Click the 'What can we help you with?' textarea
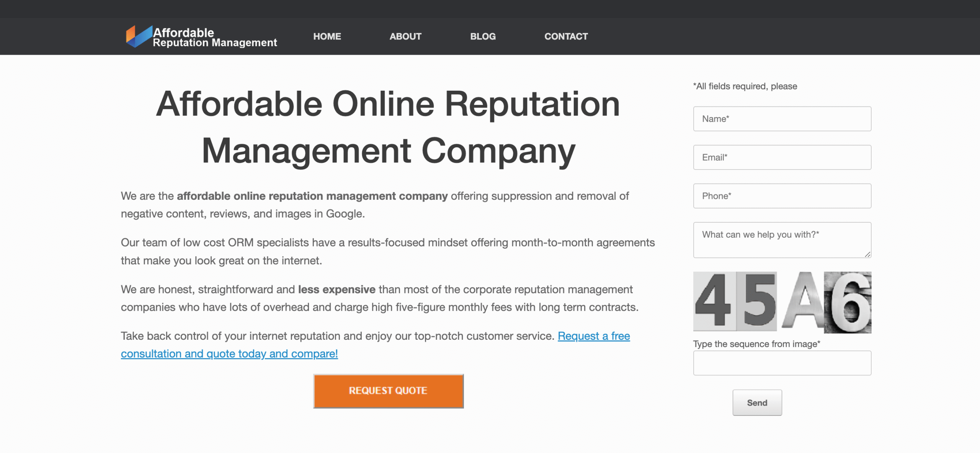980x453 pixels. point(782,240)
